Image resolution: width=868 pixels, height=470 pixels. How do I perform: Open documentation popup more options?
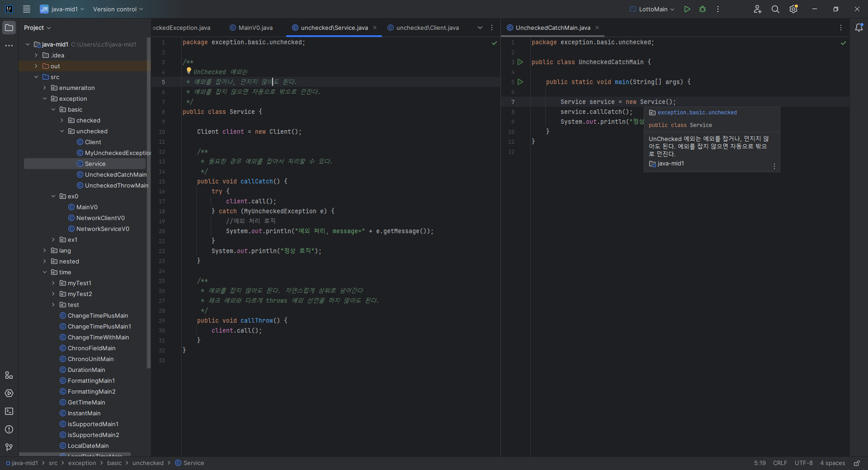point(774,166)
